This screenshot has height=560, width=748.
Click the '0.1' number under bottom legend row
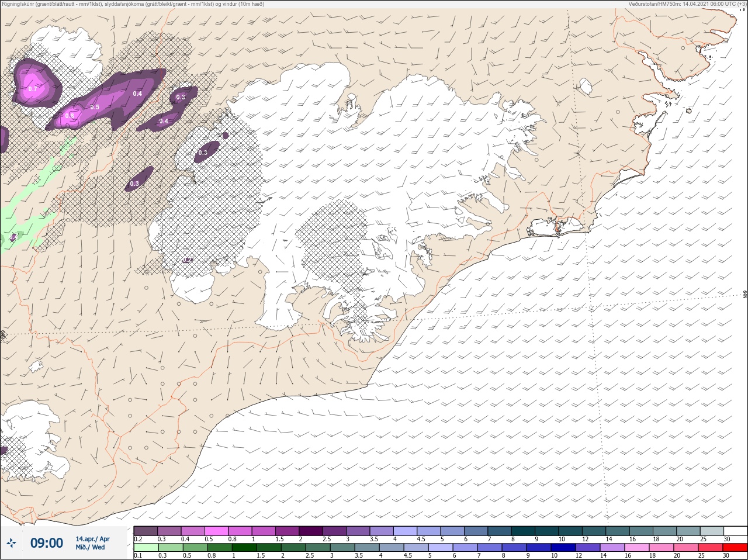coord(138,555)
